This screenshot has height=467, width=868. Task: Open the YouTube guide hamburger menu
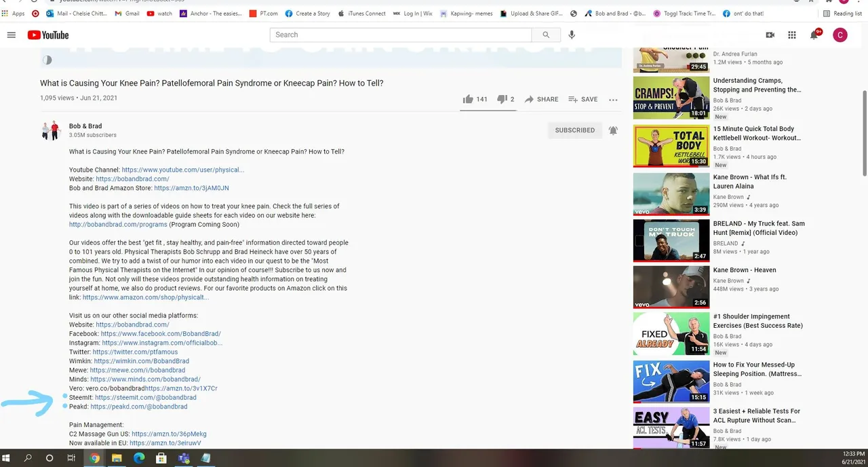coord(11,35)
